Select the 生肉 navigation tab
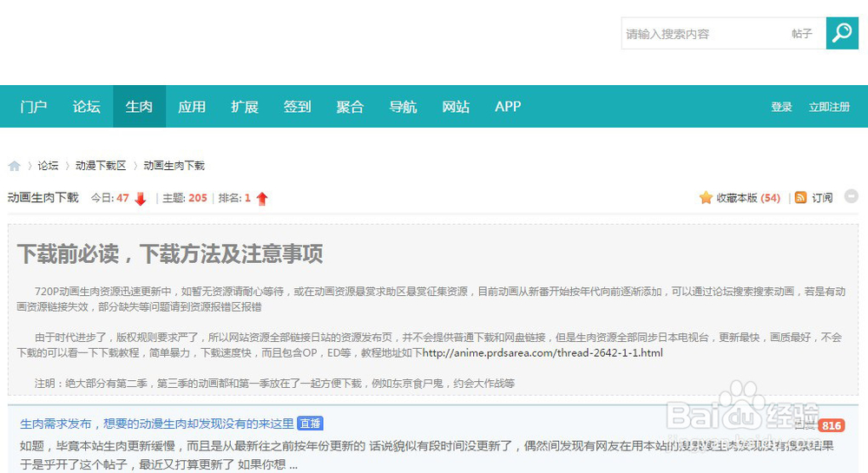 (x=139, y=106)
